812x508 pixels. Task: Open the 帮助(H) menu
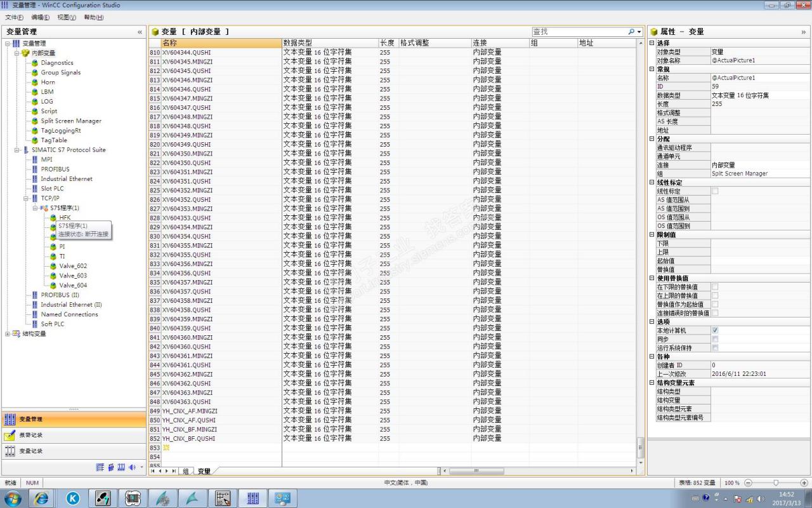[x=94, y=17]
